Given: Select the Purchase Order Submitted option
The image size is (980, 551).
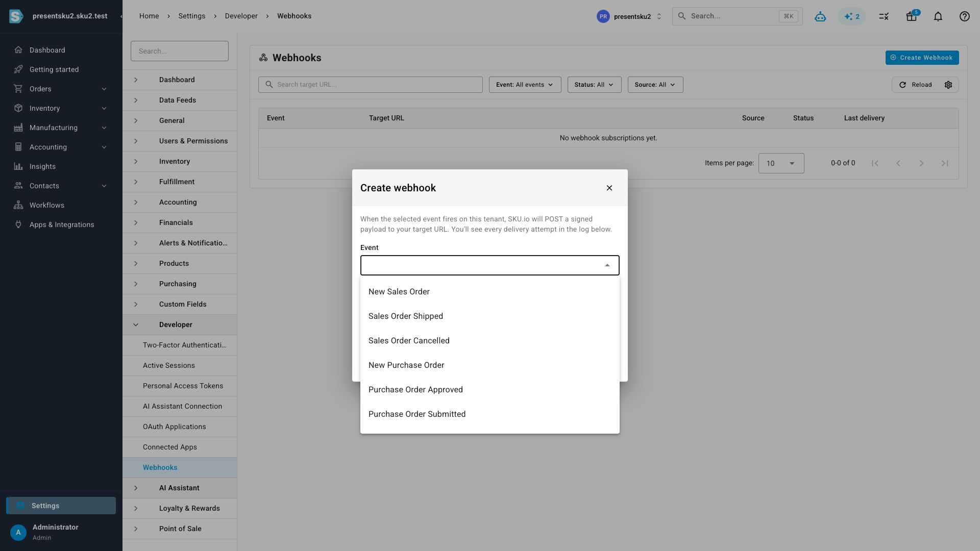Looking at the screenshot, I should tap(490, 414).
